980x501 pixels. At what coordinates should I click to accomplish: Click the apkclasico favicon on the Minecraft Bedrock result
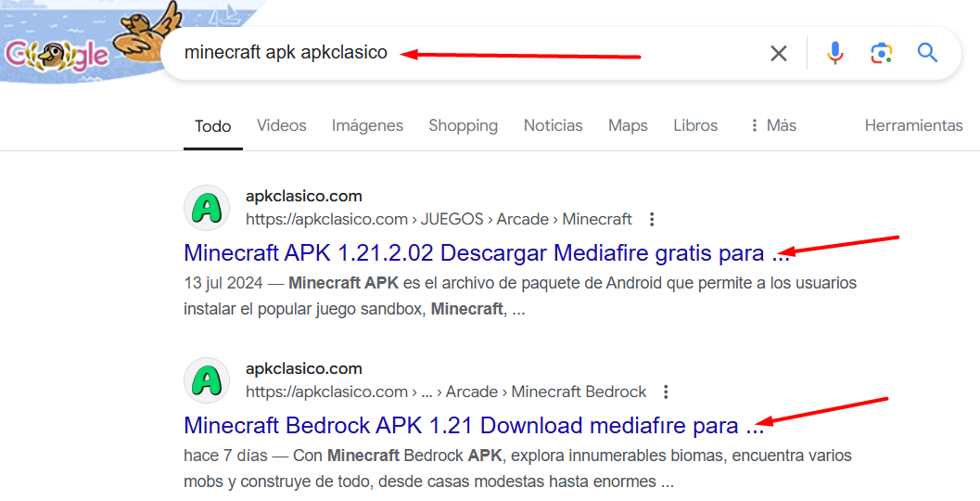[x=207, y=380]
